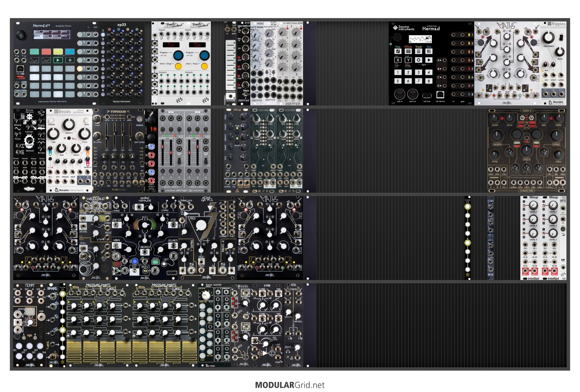Select the Wogglebug module

96,238
